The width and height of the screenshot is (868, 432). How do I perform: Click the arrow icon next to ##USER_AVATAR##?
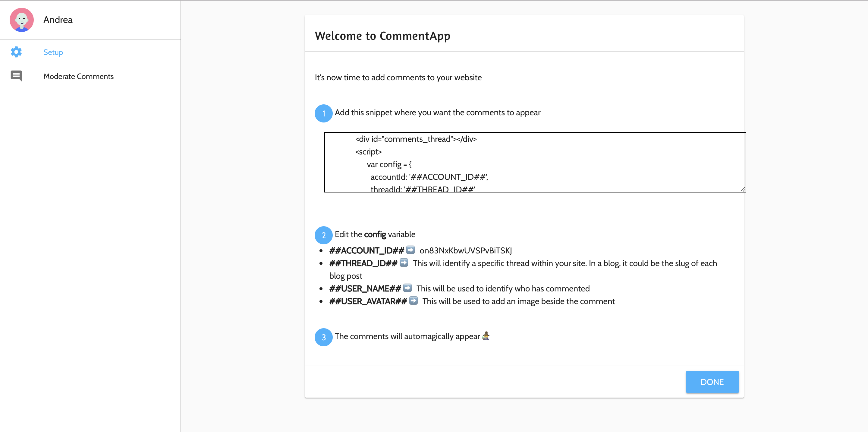pos(414,301)
